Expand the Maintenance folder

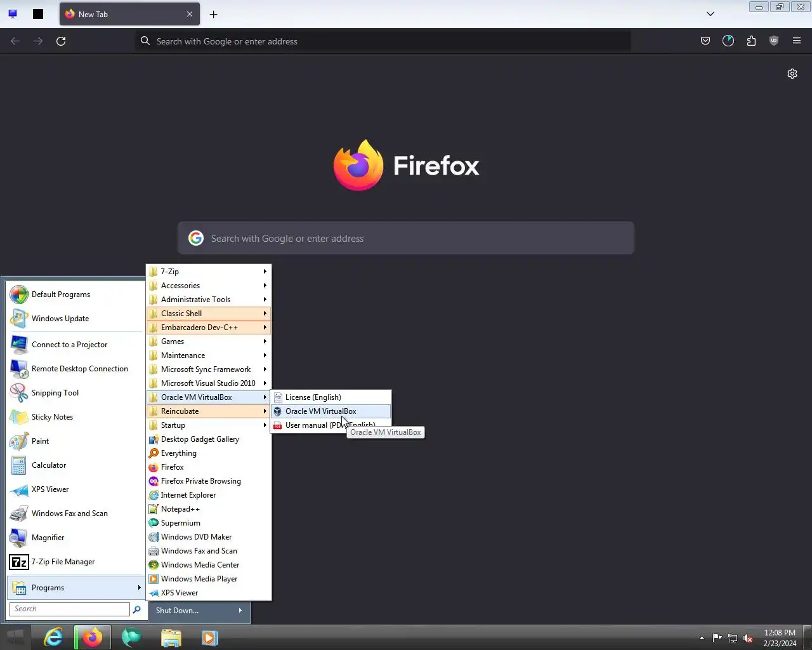pyautogui.click(x=209, y=355)
